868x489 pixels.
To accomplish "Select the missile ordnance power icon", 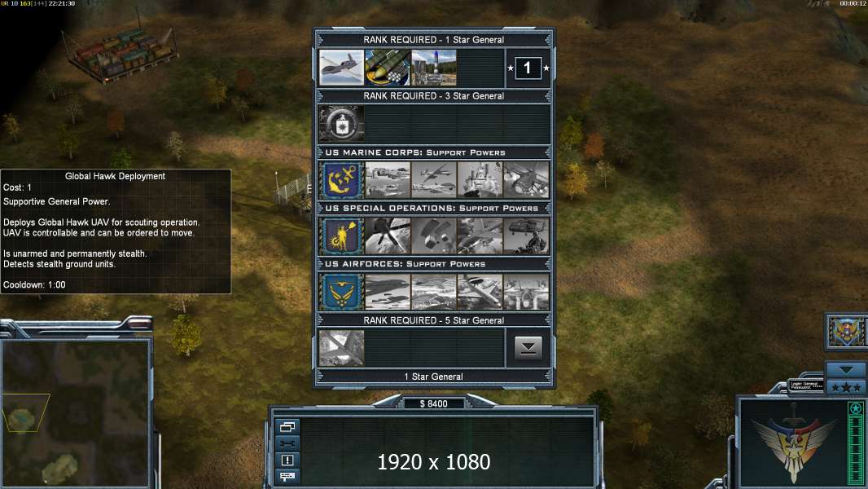I will point(388,68).
